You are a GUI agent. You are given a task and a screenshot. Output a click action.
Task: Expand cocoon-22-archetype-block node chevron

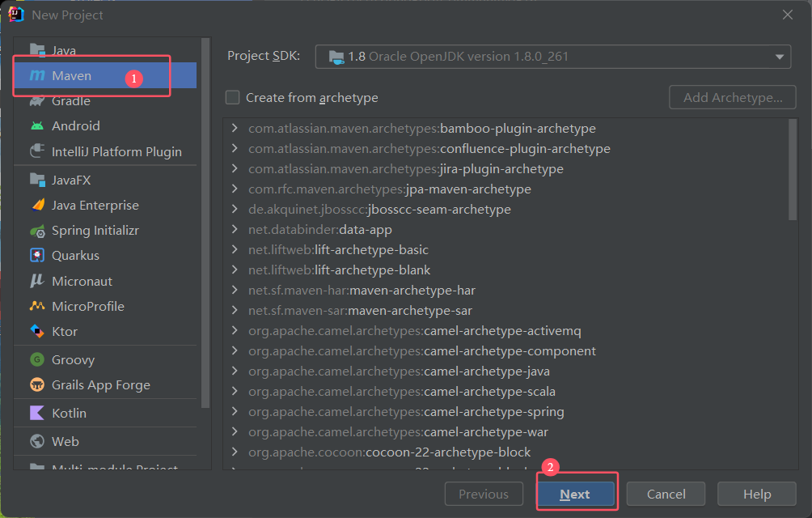235,451
